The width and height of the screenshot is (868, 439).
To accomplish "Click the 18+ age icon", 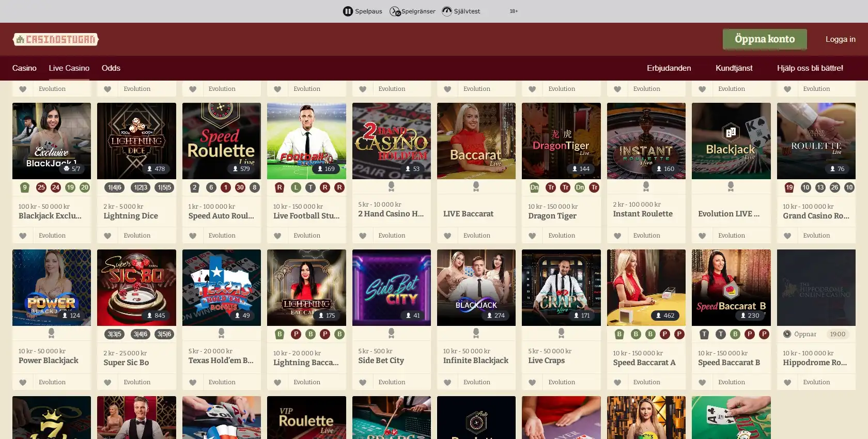I will coord(514,11).
